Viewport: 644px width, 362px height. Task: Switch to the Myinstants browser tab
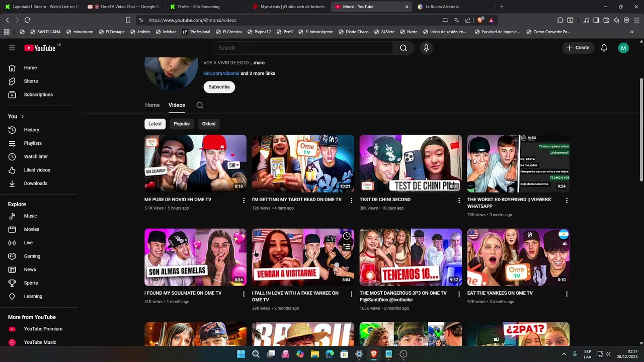point(289,7)
